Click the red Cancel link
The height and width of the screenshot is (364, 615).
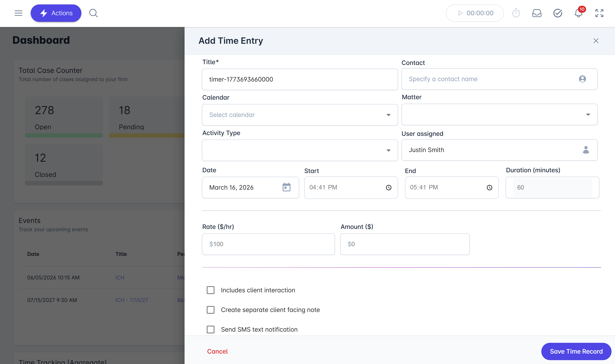(217, 351)
